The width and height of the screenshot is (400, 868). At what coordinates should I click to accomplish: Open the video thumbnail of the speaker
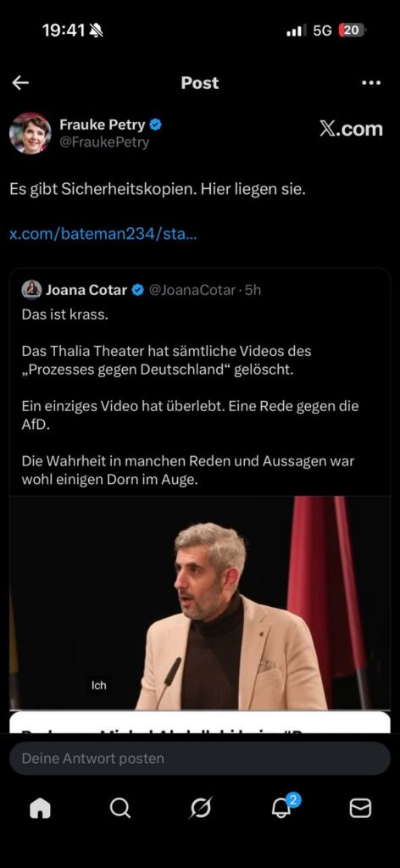[200, 603]
